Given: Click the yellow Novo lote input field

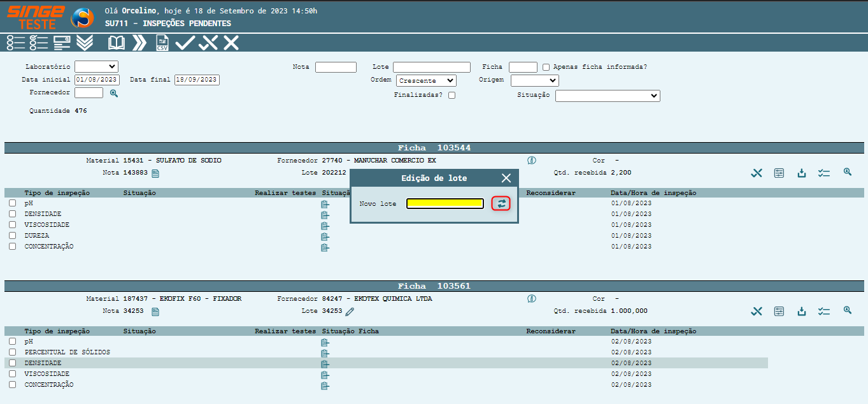Looking at the screenshot, I should (445, 203).
